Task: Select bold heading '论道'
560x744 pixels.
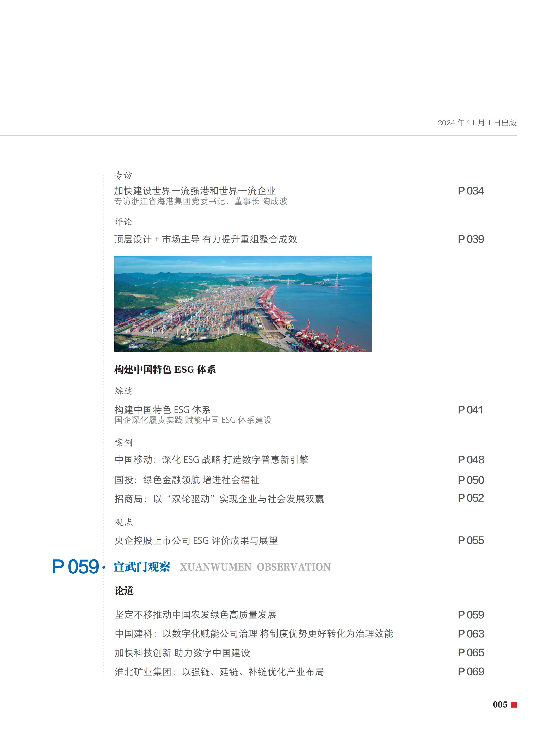Action: [x=124, y=591]
